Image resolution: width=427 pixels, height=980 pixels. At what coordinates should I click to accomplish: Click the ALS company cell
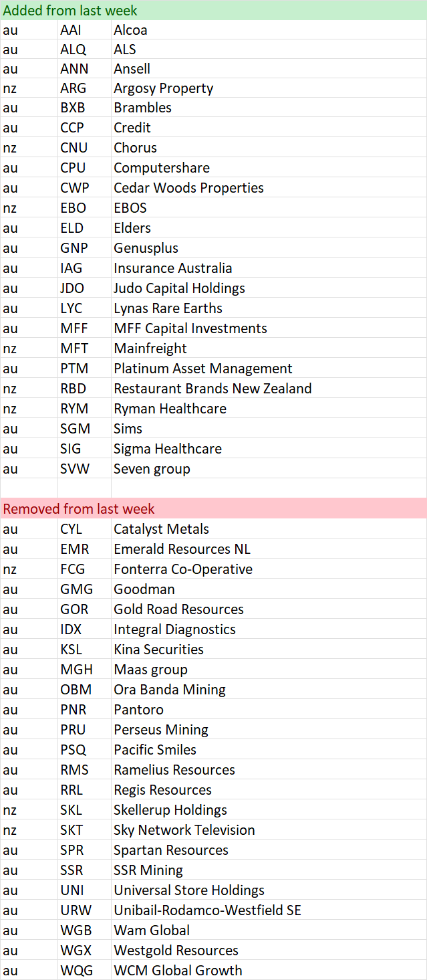point(269,50)
